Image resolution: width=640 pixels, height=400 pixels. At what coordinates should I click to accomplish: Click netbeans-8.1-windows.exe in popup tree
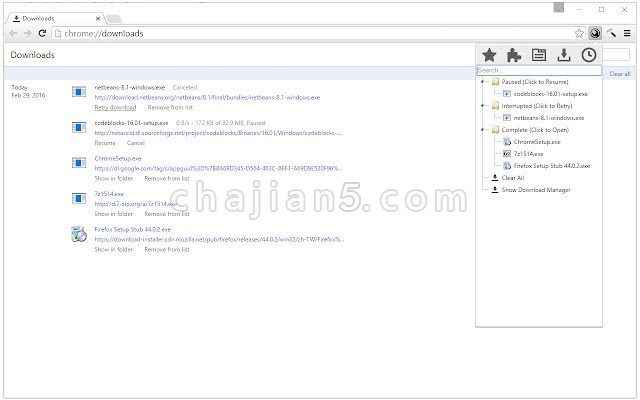click(549, 118)
